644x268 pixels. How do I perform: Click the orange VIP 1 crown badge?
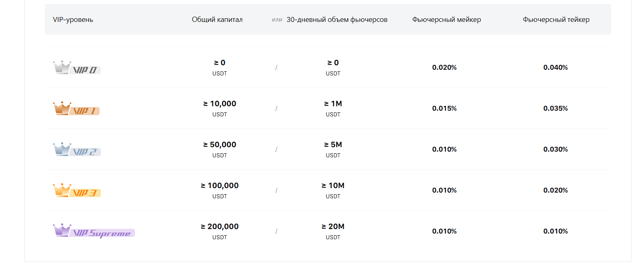(77, 108)
